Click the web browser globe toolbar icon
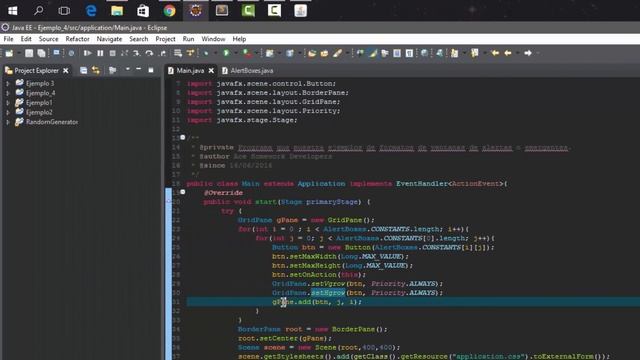This screenshot has width=640, height=360. (424, 53)
